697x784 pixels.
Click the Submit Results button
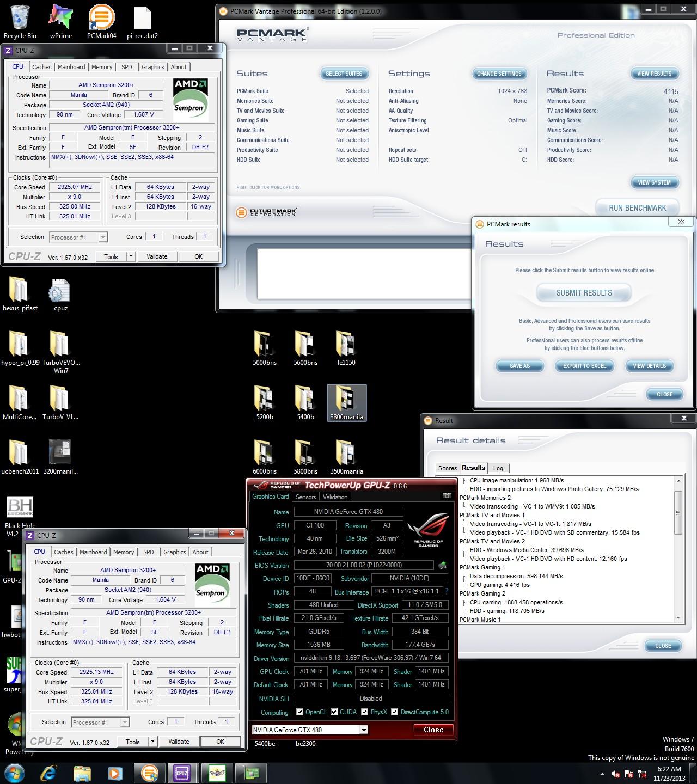(x=584, y=293)
